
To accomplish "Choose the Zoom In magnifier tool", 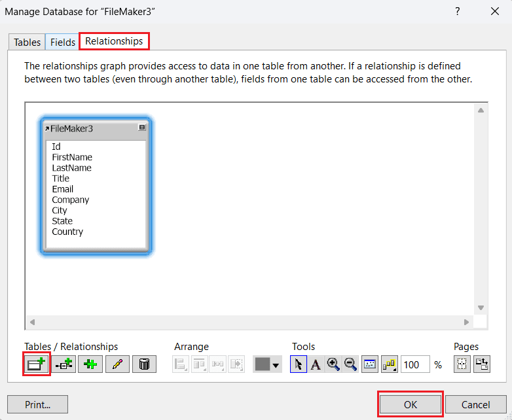I will [x=333, y=364].
